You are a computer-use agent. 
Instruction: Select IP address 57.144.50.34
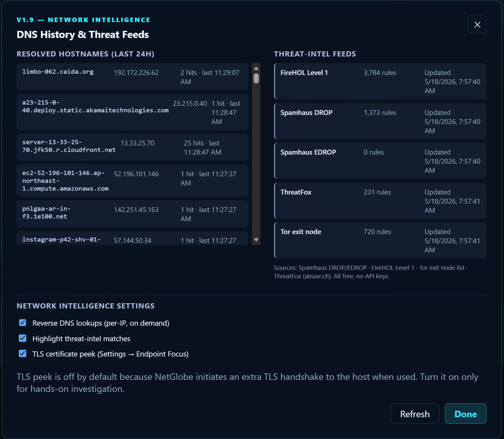(132, 241)
